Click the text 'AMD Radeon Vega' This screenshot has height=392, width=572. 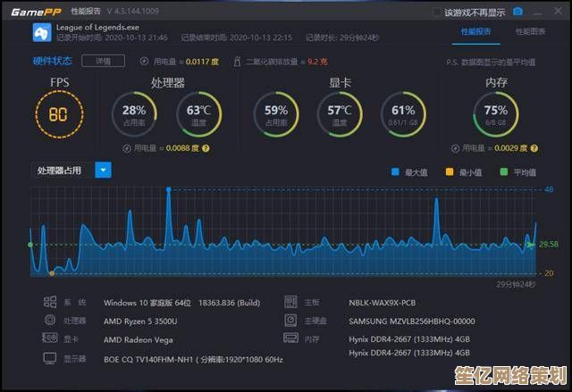pos(139,340)
